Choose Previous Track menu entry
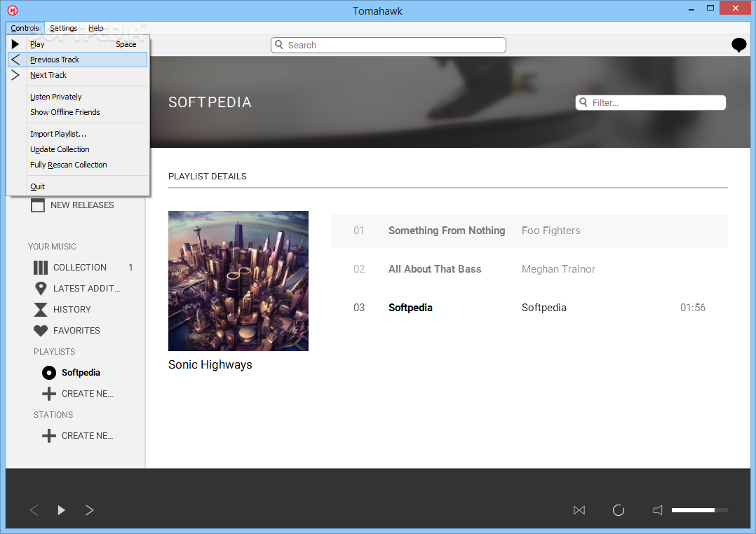Viewport: 756px width, 534px height. click(x=78, y=60)
